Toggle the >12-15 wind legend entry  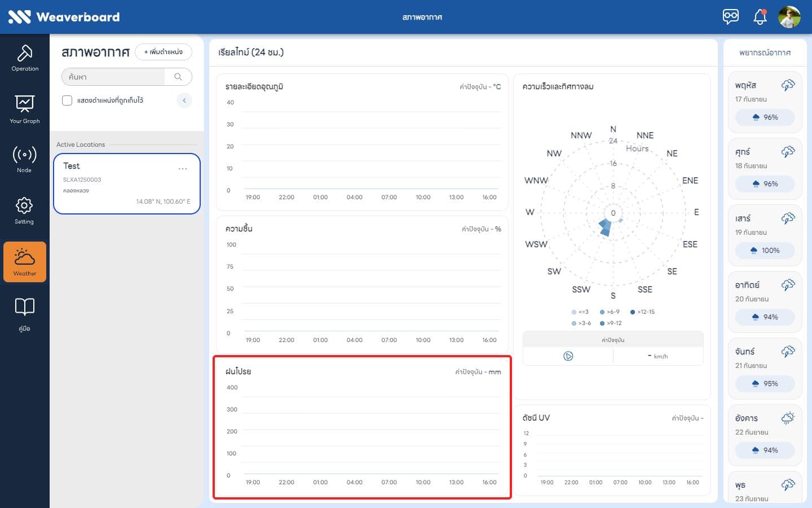coord(642,312)
